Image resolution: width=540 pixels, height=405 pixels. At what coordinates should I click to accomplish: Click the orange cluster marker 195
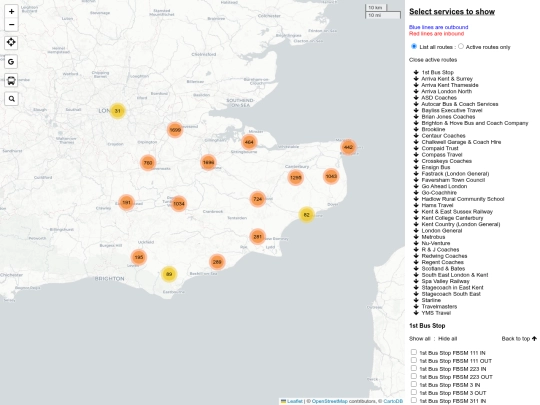tap(139, 257)
